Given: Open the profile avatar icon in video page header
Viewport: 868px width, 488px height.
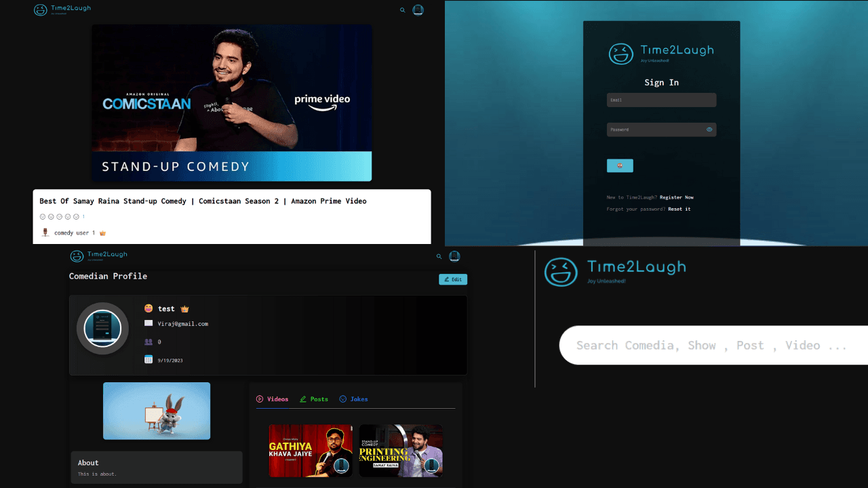Looking at the screenshot, I should coord(418,10).
